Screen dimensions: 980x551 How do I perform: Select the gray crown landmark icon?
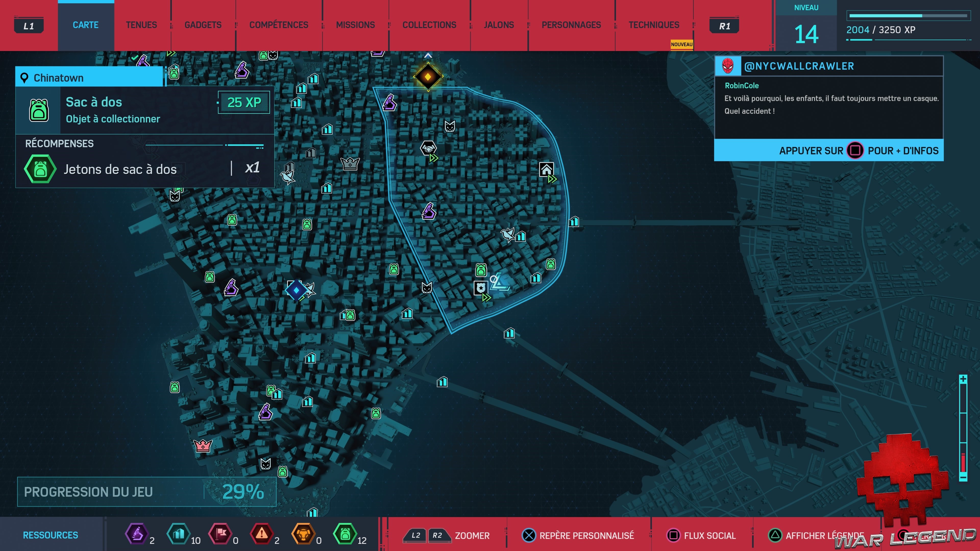[350, 164]
